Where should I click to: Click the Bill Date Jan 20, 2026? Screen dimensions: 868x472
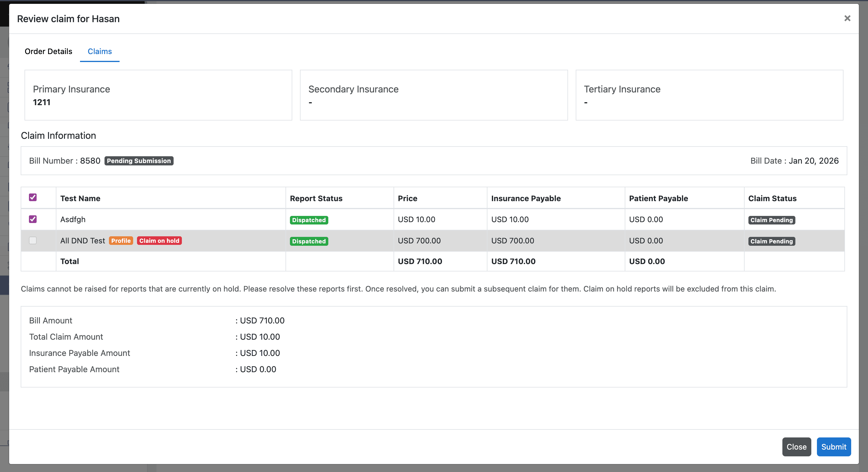(794, 161)
